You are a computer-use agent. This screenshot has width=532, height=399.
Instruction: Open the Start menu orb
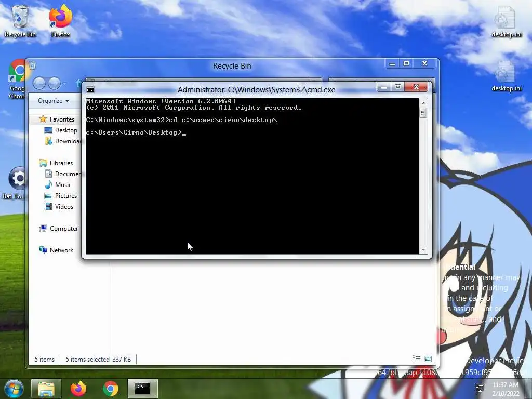(x=13, y=389)
